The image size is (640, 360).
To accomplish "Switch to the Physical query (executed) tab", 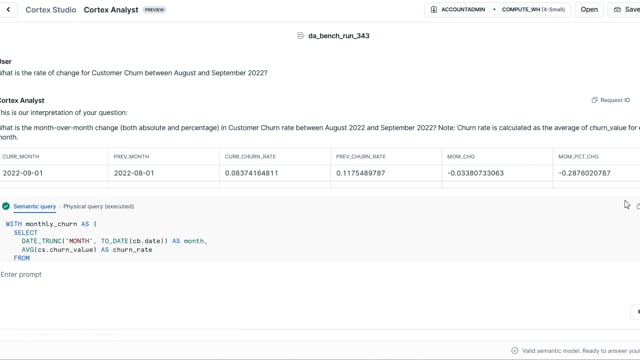I will pyautogui.click(x=99, y=206).
